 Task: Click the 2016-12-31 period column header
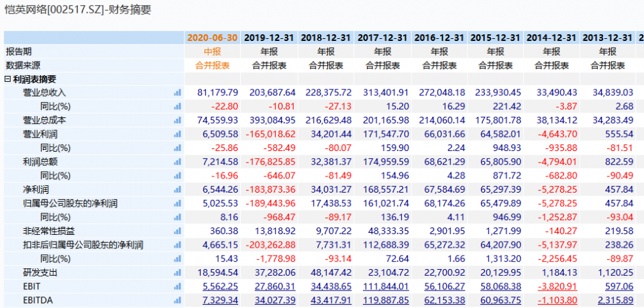[x=439, y=38]
